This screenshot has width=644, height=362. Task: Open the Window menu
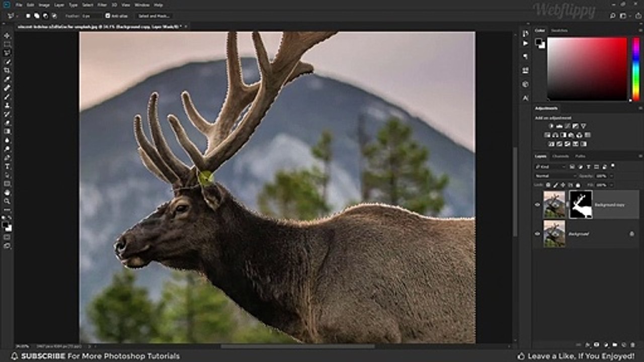142,5
